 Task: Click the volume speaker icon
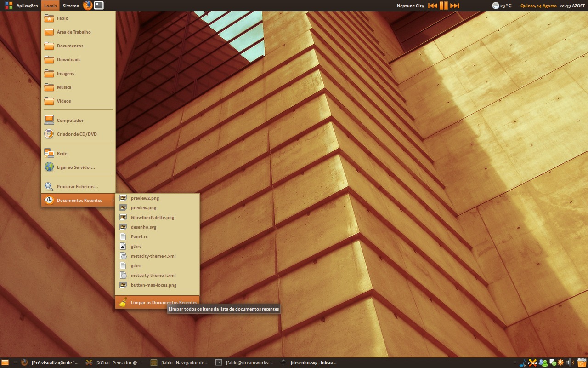tap(570, 362)
